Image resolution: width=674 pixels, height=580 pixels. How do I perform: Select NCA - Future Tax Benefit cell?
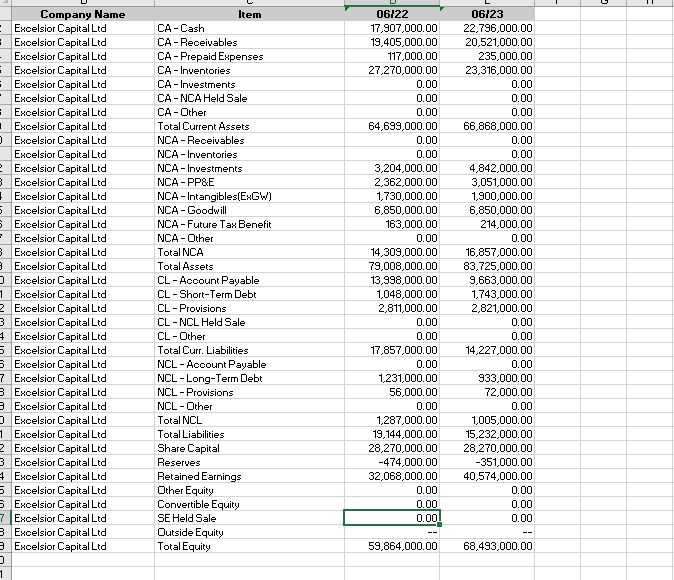(249, 224)
